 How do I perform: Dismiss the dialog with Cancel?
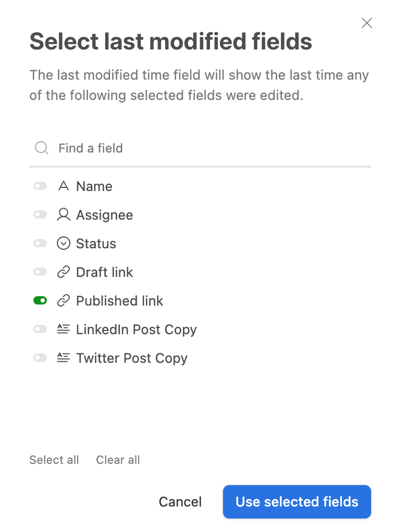pos(180,501)
